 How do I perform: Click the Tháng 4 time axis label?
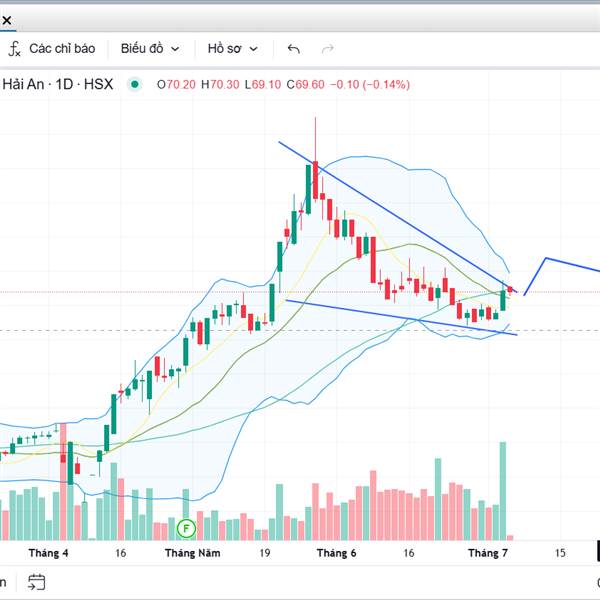point(49,553)
